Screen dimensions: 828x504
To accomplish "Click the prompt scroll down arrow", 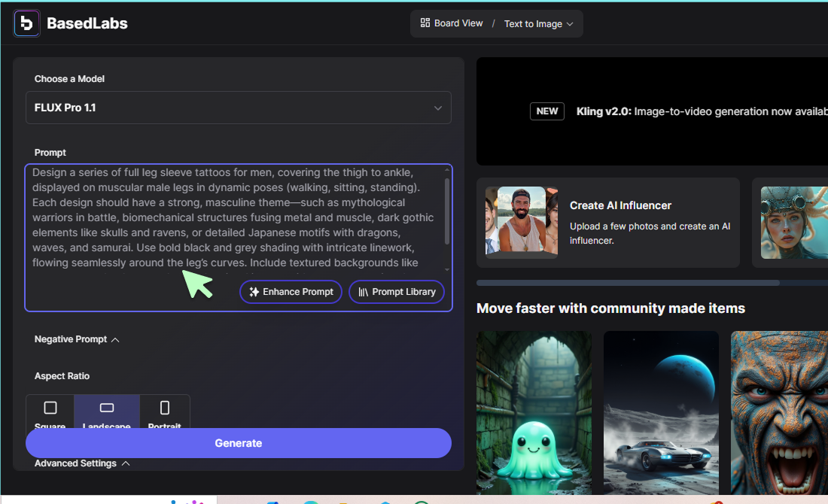I will click(447, 270).
